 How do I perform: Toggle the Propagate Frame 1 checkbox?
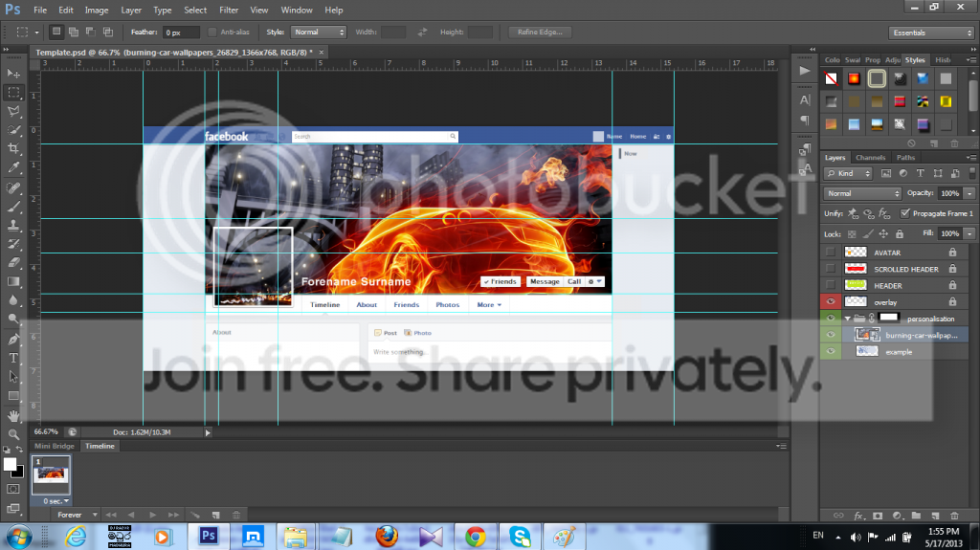904,213
